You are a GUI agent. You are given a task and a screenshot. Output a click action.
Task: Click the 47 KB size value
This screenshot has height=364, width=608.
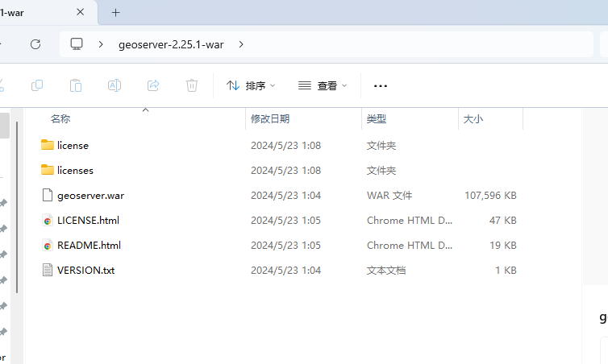click(503, 221)
